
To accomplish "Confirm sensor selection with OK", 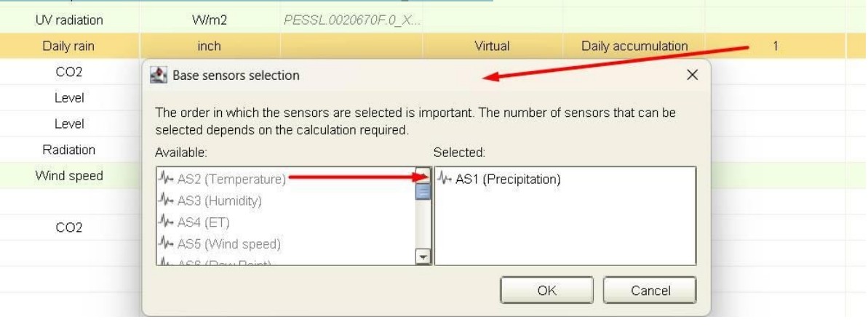I will coord(546,291).
